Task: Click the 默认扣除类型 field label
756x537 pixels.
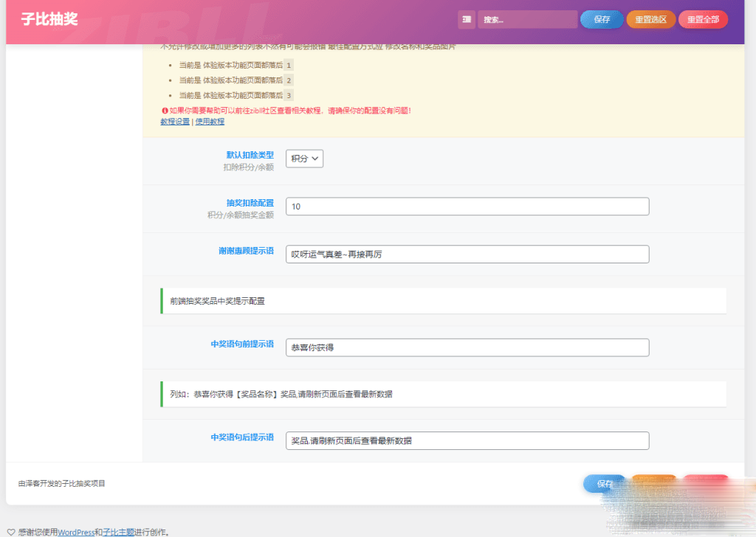Action: click(x=250, y=155)
